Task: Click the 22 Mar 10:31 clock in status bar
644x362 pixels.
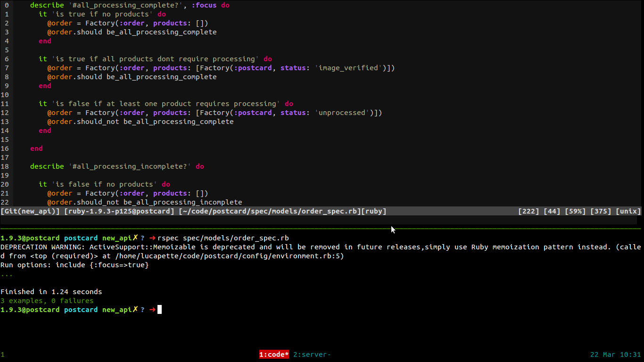Action: [x=615, y=354]
